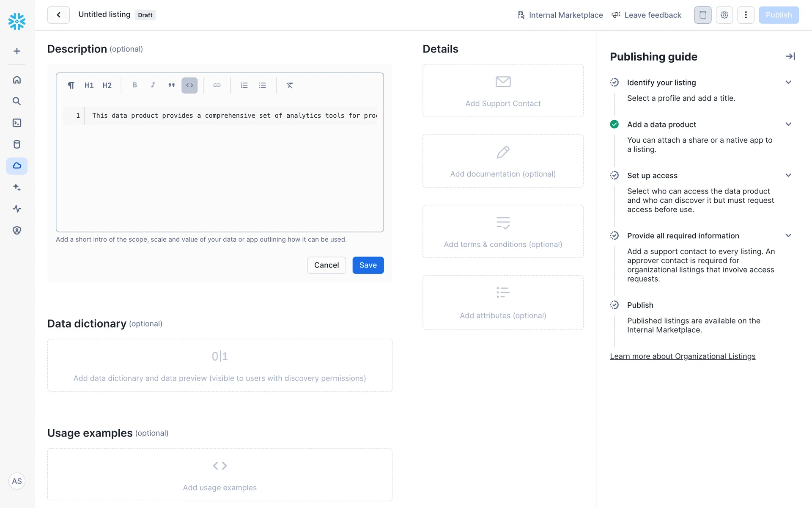This screenshot has width=812, height=508.
Task: Open Learn more about Organizational Listings link
Action: (683, 356)
